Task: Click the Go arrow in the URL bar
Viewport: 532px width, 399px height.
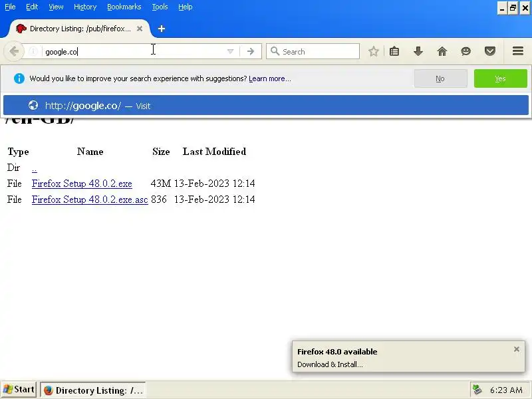Action: [251, 52]
